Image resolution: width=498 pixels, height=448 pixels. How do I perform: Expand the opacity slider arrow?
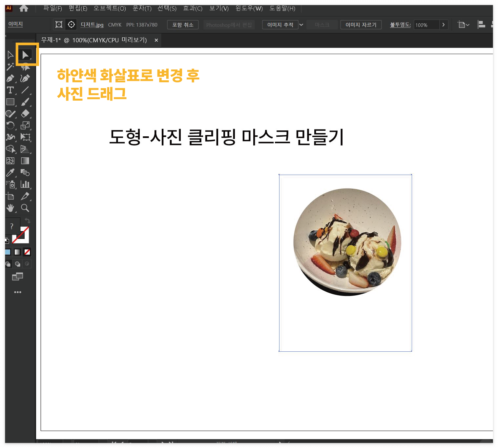pyautogui.click(x=444, y=25)
